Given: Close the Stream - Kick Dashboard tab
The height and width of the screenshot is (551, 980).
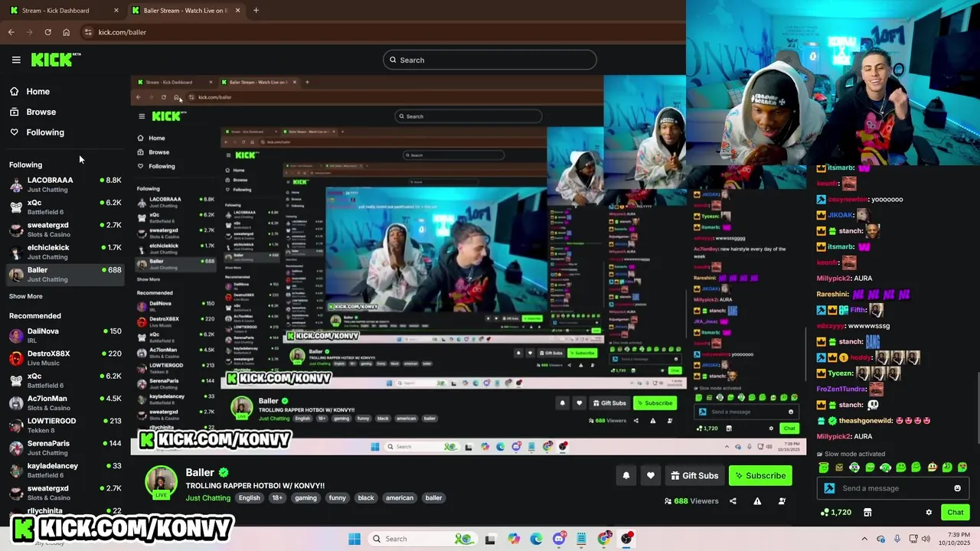Looking at the screenshot, I should 116,11.
